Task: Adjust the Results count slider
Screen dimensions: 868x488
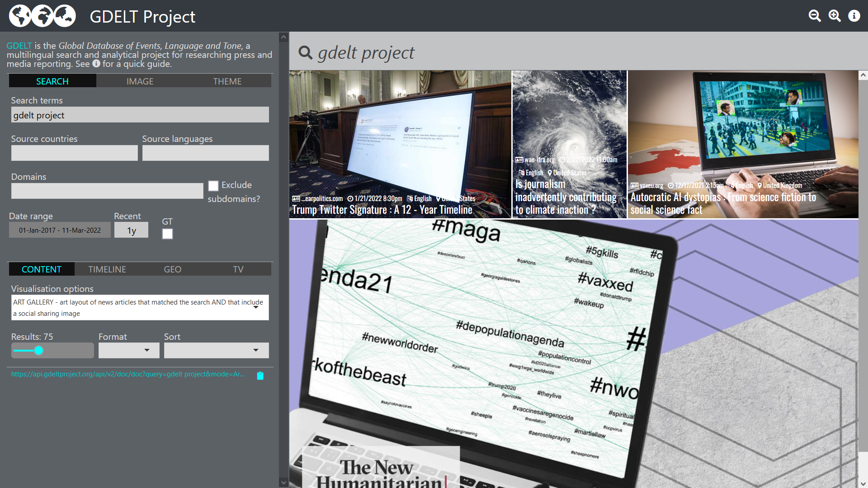Action: pos(39,350)
